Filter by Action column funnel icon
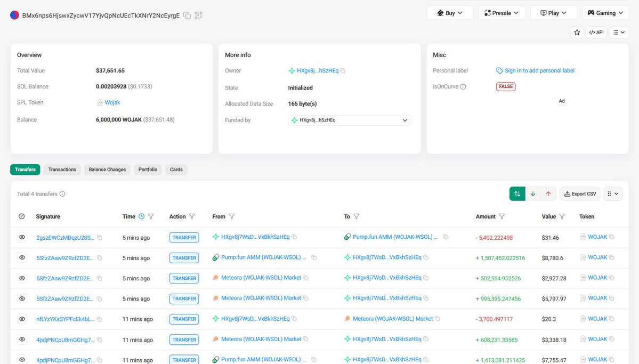The height and width of the screenshot is (364, 639). coord(192,216)
